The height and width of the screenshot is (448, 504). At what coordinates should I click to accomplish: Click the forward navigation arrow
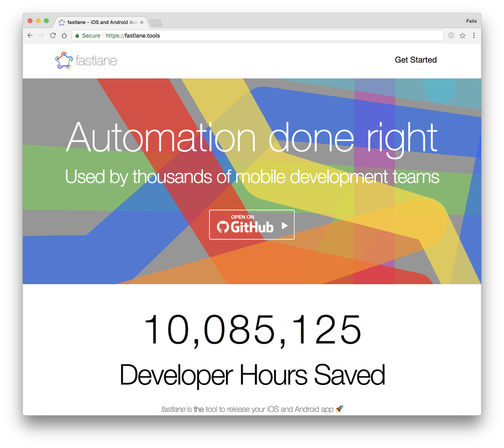(41, 35)
